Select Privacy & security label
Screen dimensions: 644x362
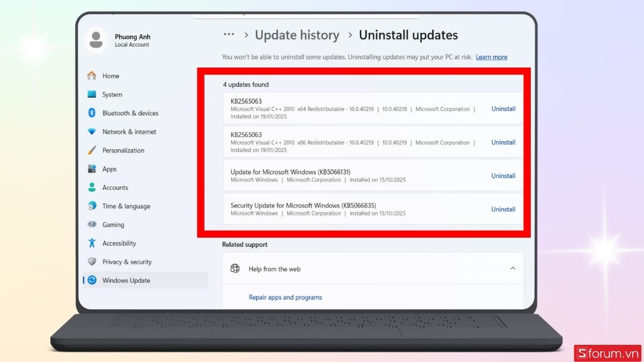click(127, 262)
